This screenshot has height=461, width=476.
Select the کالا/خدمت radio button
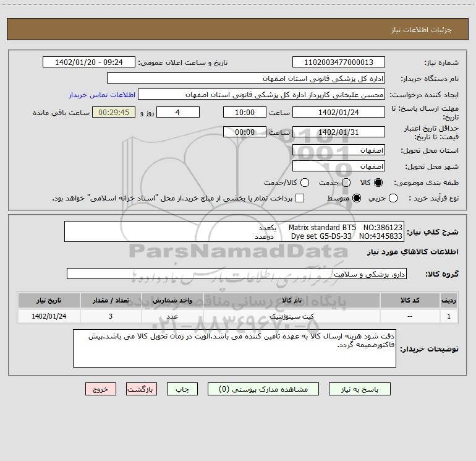(x=305, y=183)
